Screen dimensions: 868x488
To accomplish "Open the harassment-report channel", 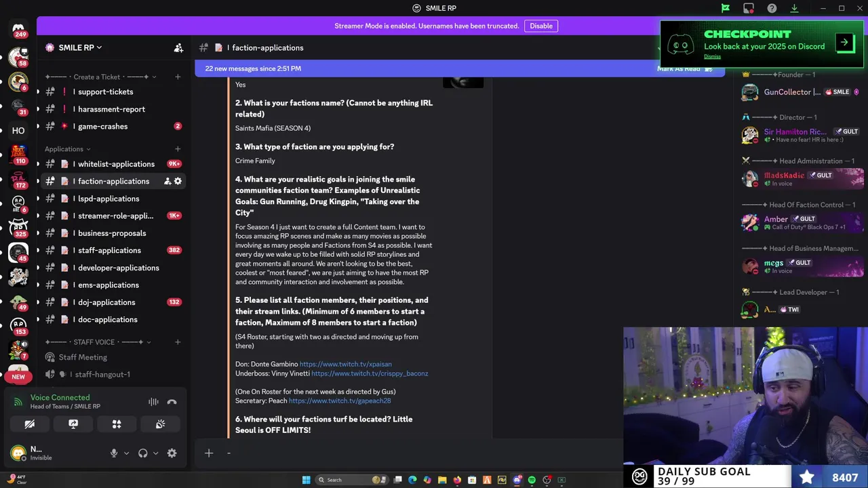I will (x=113, y=109).
